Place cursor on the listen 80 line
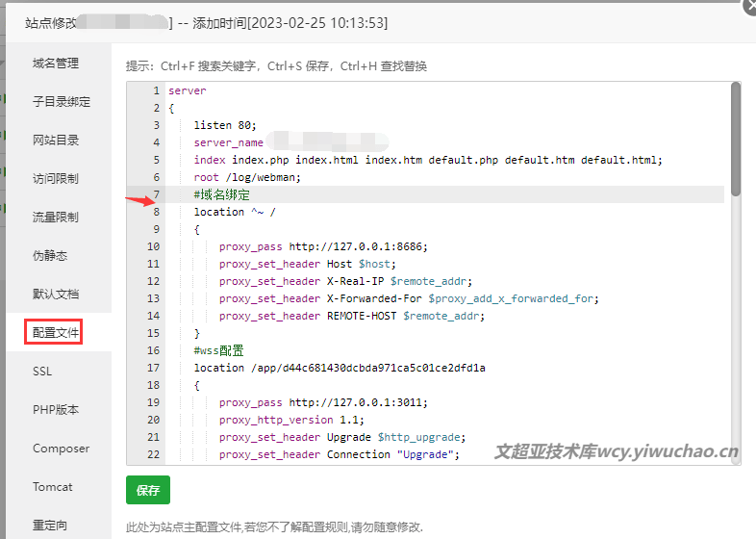 tap(225, 125)
